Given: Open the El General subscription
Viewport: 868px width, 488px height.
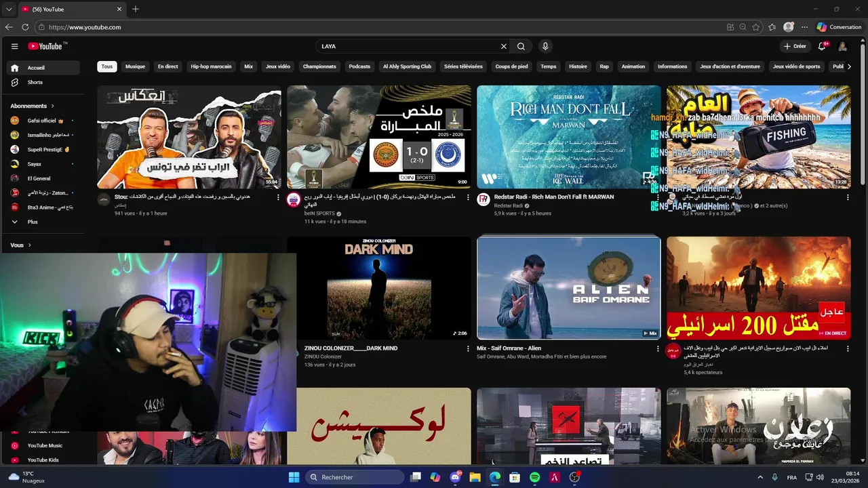Looking at the screenshot, I should pos(43,178).
